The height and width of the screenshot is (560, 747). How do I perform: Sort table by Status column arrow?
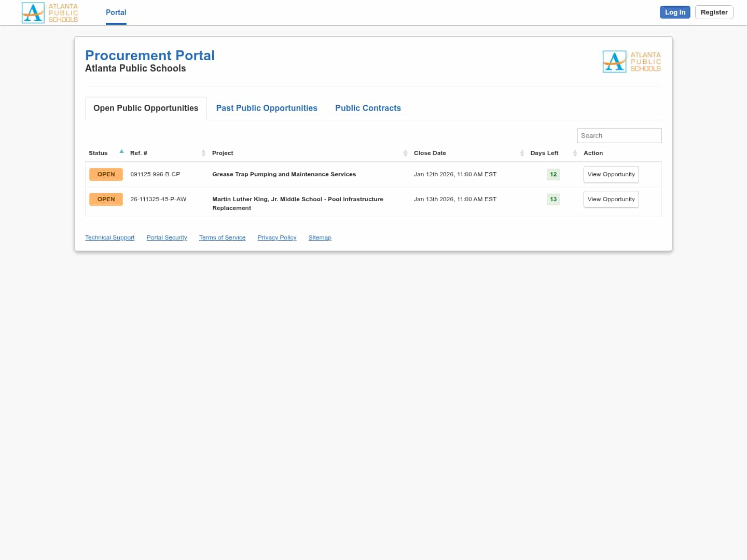point(121,152)
